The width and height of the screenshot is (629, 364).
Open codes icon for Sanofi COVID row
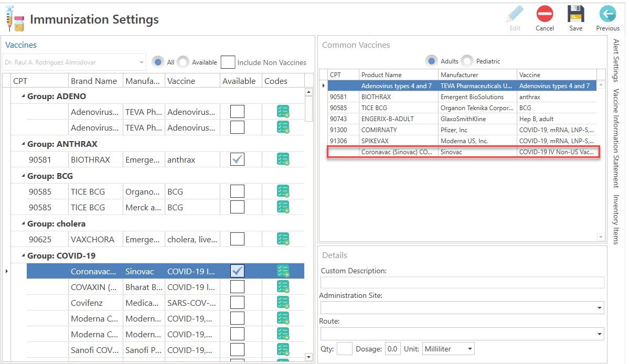[283, 349]
